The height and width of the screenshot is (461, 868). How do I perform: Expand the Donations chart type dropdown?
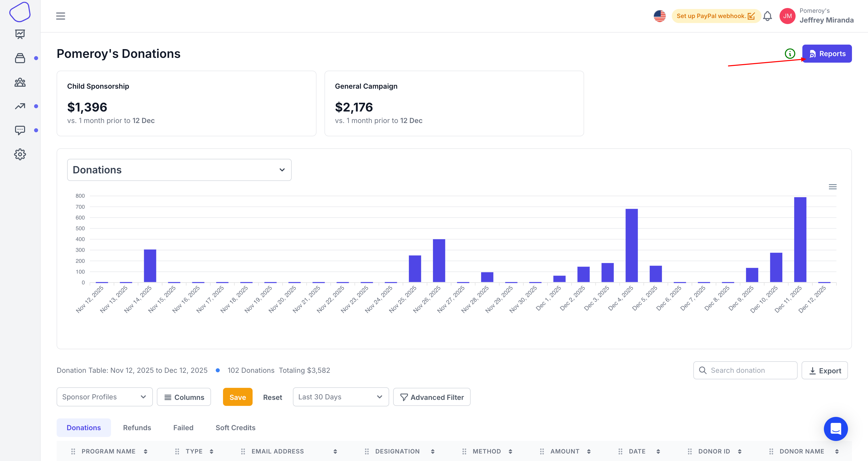pos(179,170)
